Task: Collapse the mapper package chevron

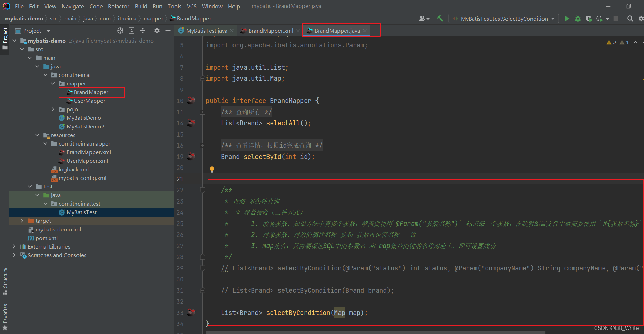Action: [x=53, y=83]
